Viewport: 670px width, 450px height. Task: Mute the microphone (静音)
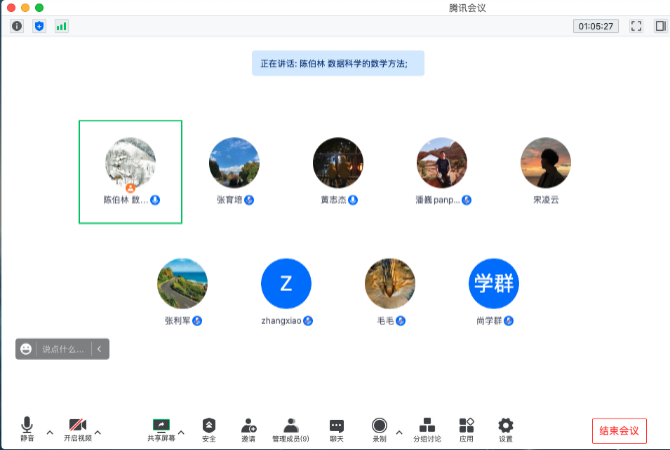27,429
